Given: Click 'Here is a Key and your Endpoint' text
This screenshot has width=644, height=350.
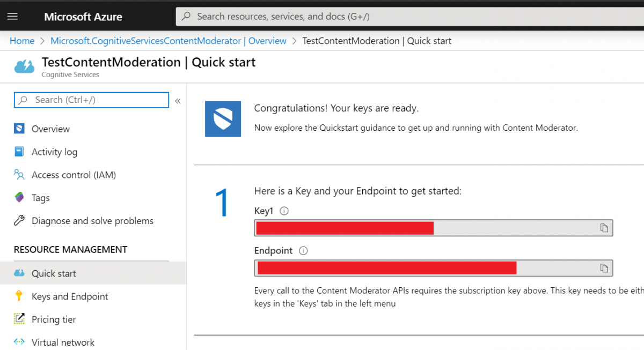Looking at the screenshot, I should 358,191.
